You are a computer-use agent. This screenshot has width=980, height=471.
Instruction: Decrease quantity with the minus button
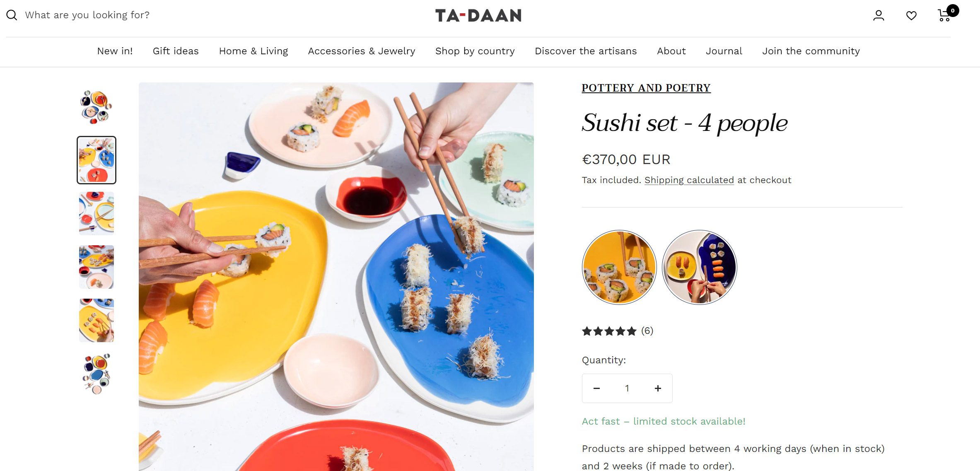596,388
